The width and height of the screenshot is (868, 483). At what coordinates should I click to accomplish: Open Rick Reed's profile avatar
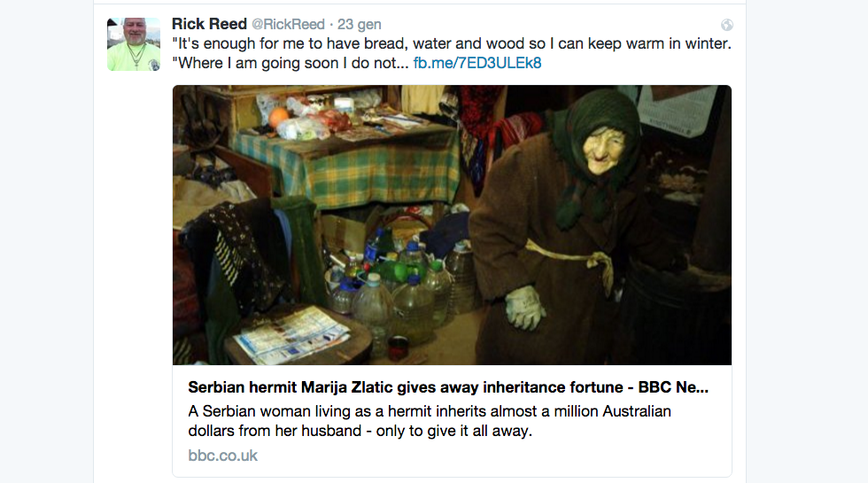coord(134,44)
